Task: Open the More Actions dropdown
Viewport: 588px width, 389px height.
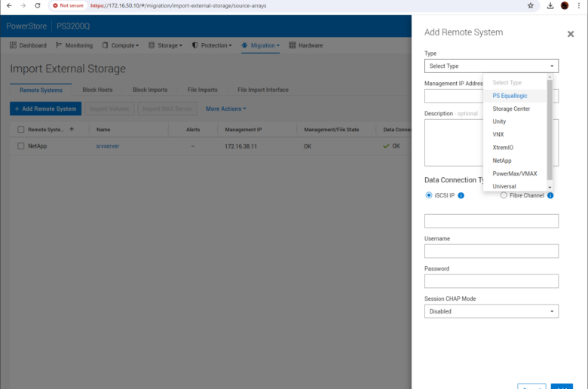Action: (225, 109)
